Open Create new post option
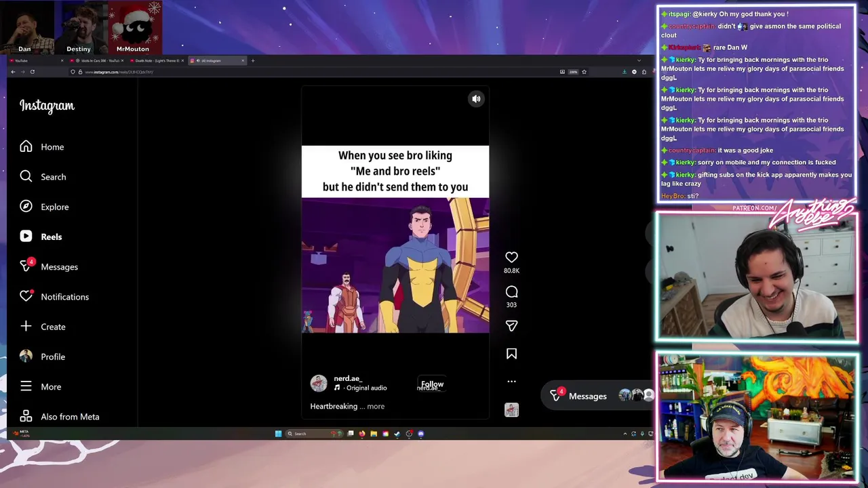Screen dimensions: 868x488 pyautogui.click(x=43, y=327)
